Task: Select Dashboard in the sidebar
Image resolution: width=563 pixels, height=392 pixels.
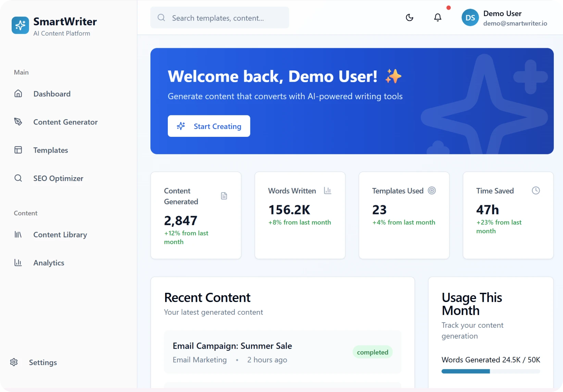Action: (52, 93)
